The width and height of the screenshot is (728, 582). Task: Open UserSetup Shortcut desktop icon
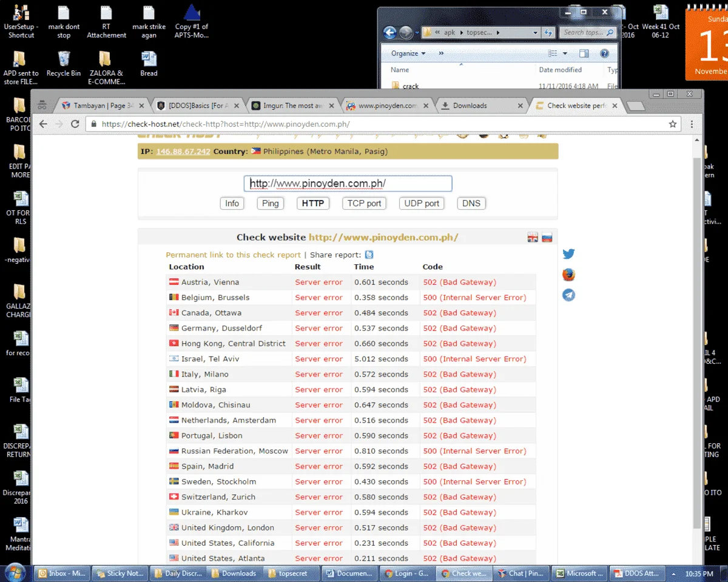click(21, 22)
